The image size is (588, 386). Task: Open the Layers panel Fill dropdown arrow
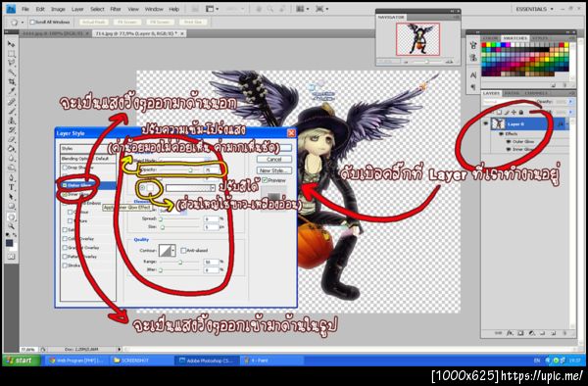click(570, 112)
